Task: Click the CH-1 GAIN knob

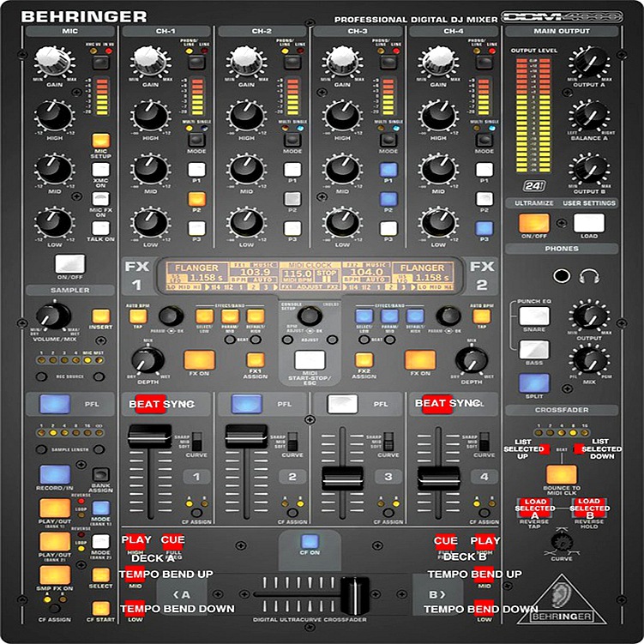Action: [150, 60]
